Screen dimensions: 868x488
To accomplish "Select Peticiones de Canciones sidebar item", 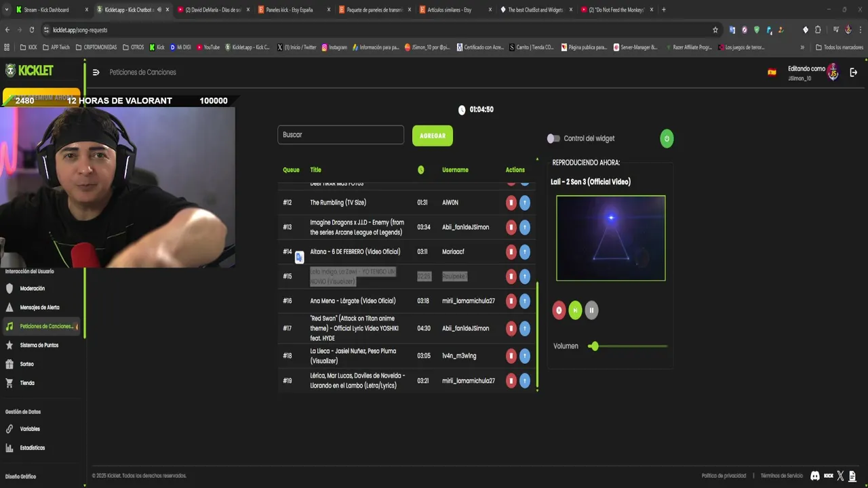I will 41,326.
